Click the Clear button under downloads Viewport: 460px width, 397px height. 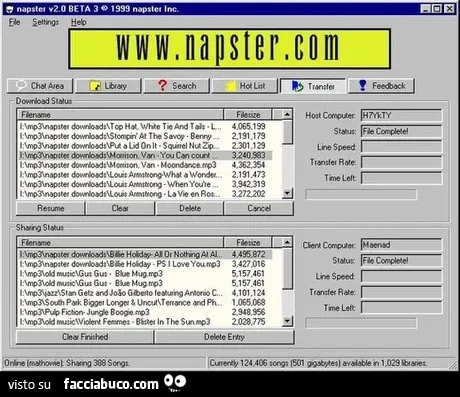point(120,208)
